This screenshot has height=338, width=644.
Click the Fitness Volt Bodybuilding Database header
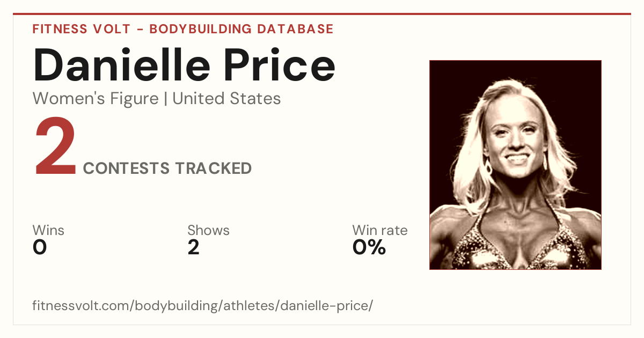click(x=183, y=29)
